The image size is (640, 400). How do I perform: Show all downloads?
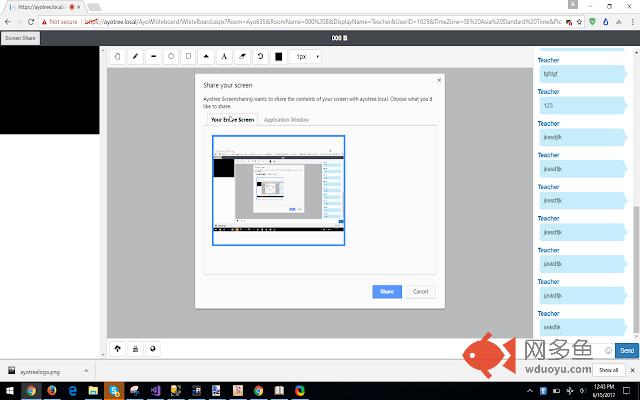608,370
